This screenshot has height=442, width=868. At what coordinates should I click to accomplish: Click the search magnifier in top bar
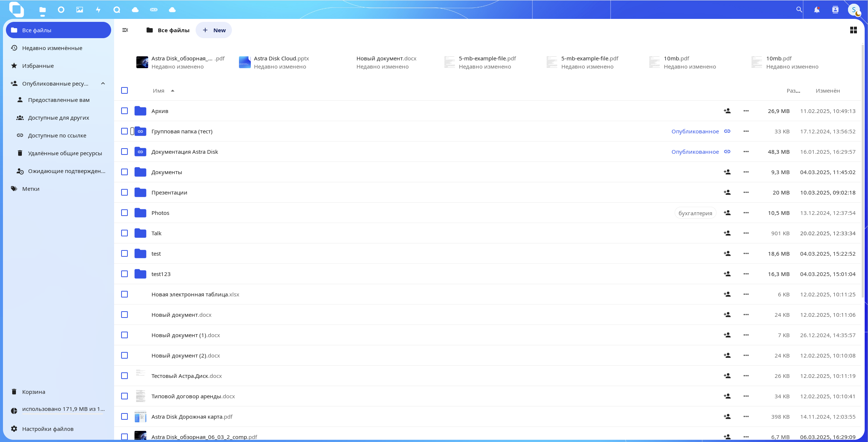click(799, 10)
